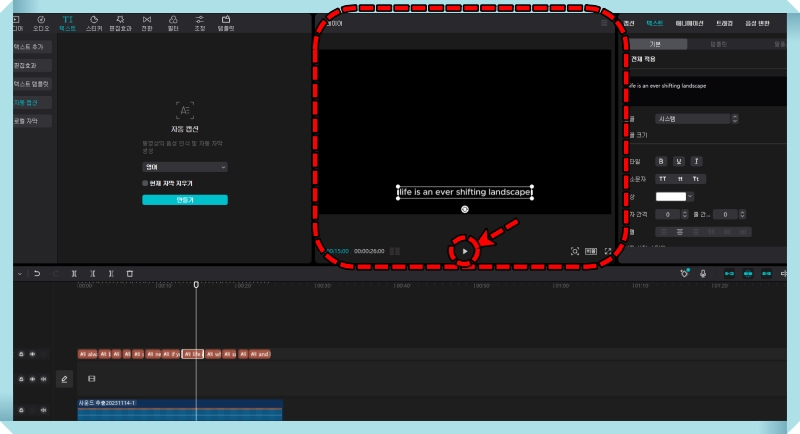The image size is (800, 434).
Task: Click the character spacing value field
Action: point(668,215)
